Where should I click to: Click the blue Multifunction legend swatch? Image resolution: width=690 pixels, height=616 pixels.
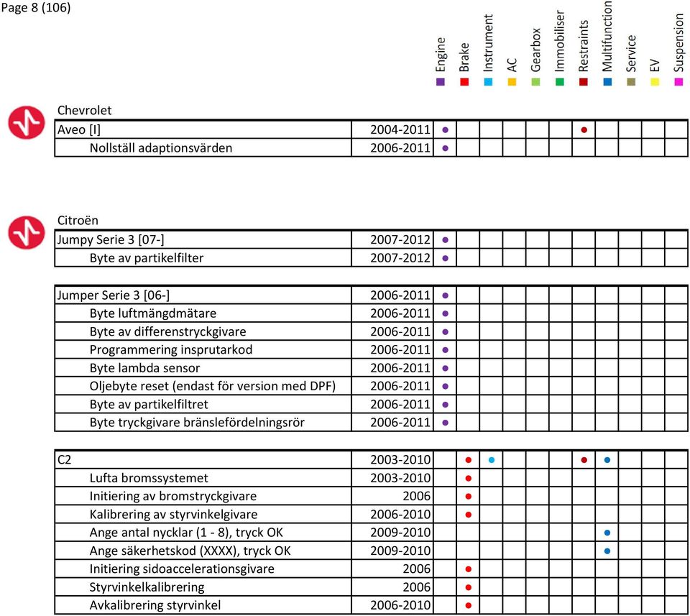(607, 82)
